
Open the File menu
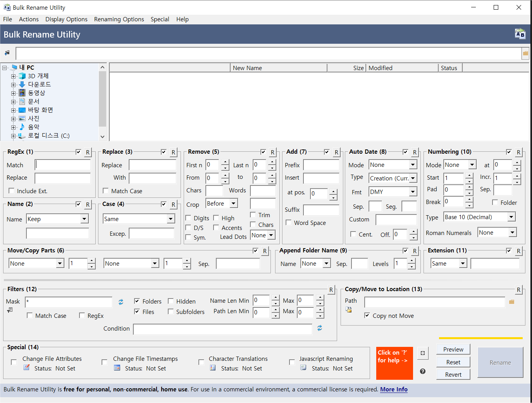[x=7, y=19]
